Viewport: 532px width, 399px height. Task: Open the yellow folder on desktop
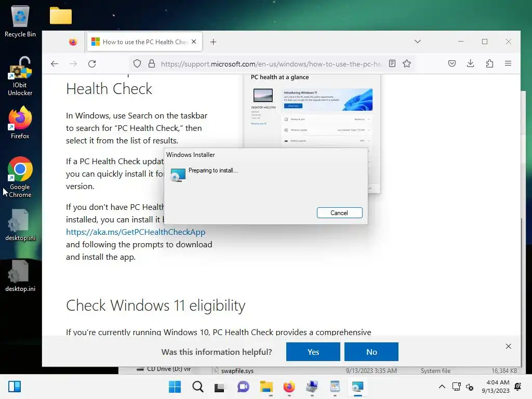pos(61,16)
